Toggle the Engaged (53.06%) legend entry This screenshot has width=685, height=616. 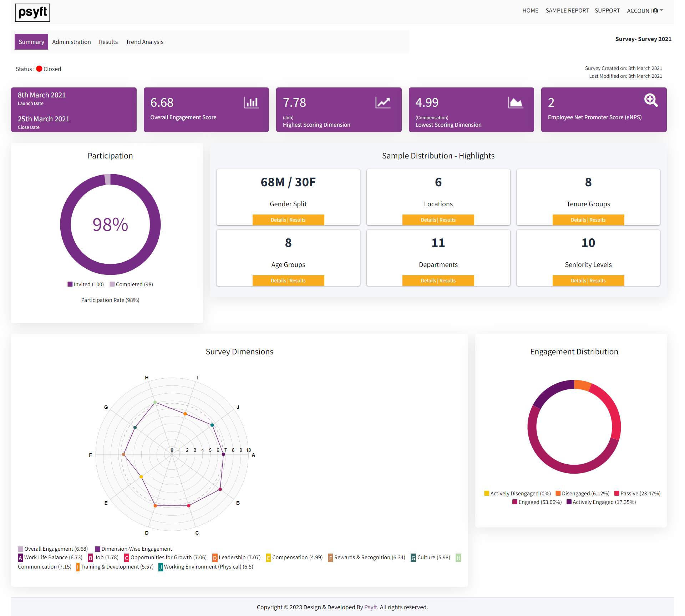tap(537, 502)
